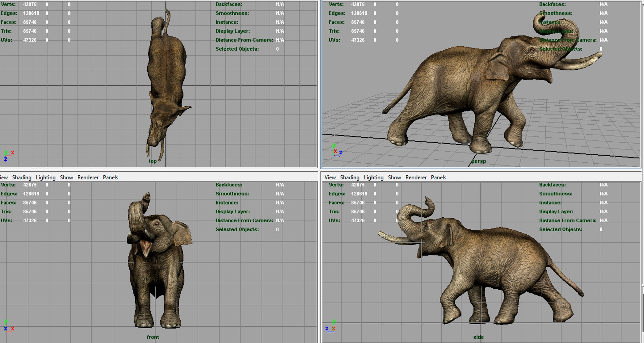Open Panels menu in side view panel
This screenshot has width=644, height=343.
coord(438,177)
